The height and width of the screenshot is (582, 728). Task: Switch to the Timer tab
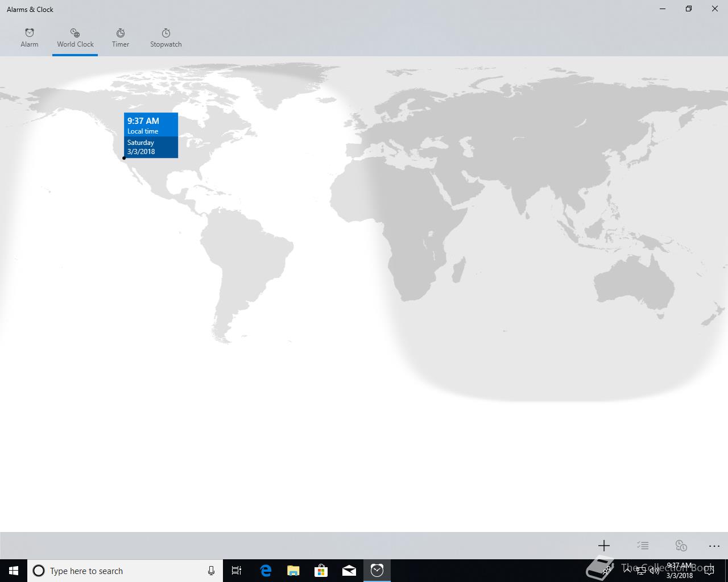[121, 38]
